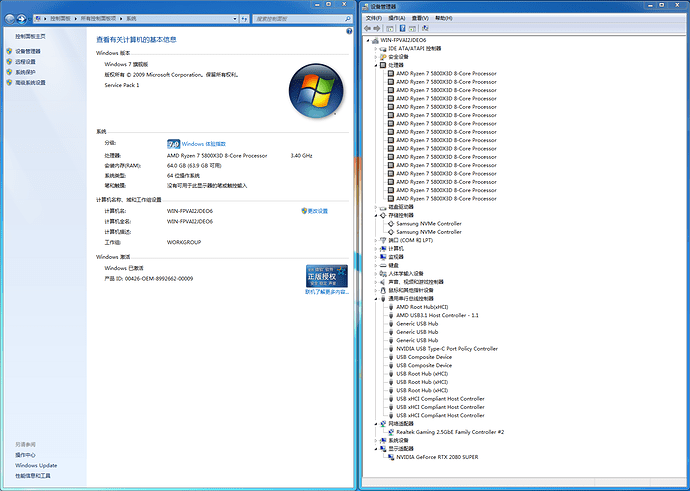
Task: Click the scan for hardware changes icon
Action: (x=425, y=28)
